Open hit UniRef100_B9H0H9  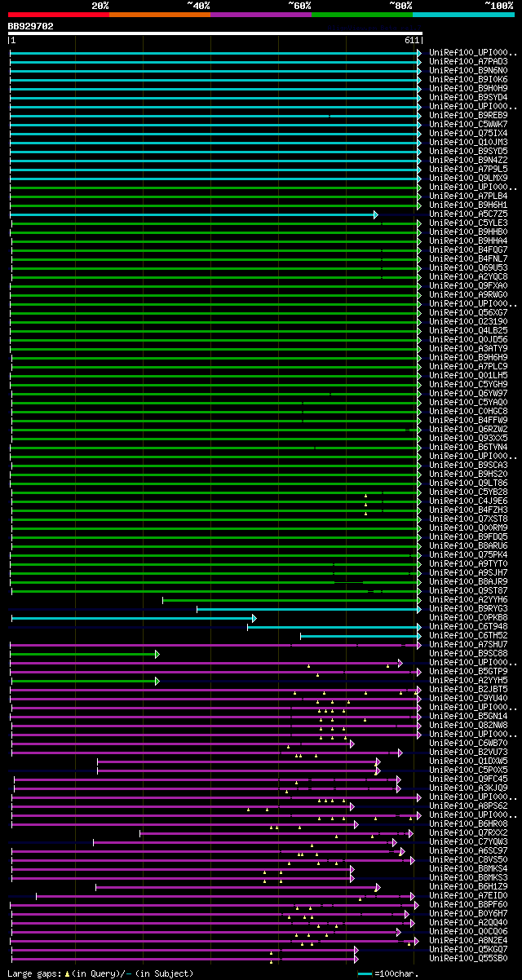469,88
